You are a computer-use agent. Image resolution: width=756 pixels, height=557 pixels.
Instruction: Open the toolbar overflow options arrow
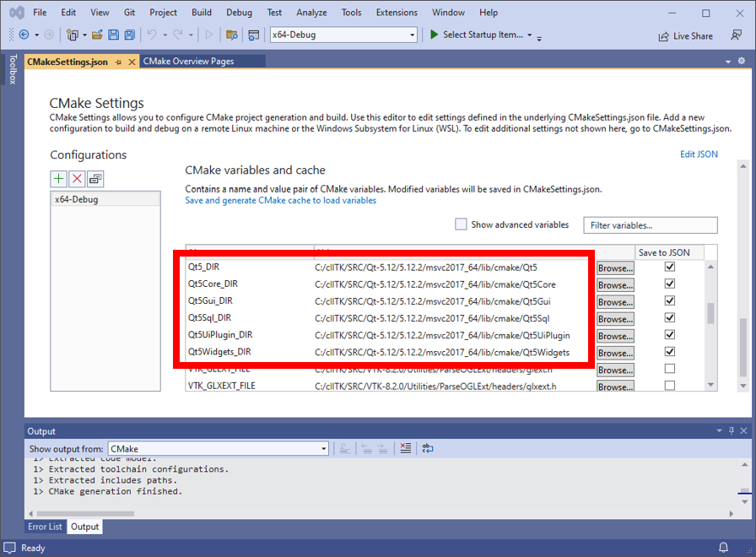(539, 38)
